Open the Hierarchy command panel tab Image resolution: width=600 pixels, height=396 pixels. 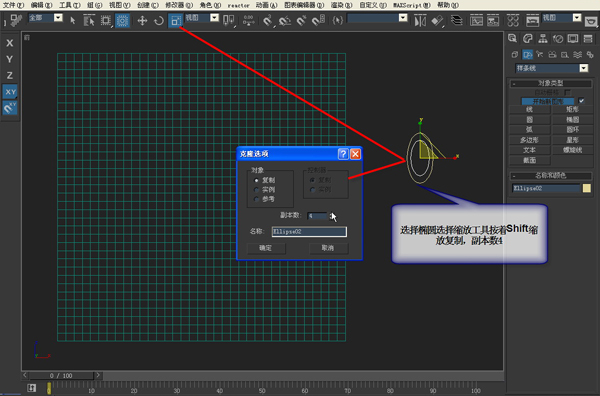(543, 38)
